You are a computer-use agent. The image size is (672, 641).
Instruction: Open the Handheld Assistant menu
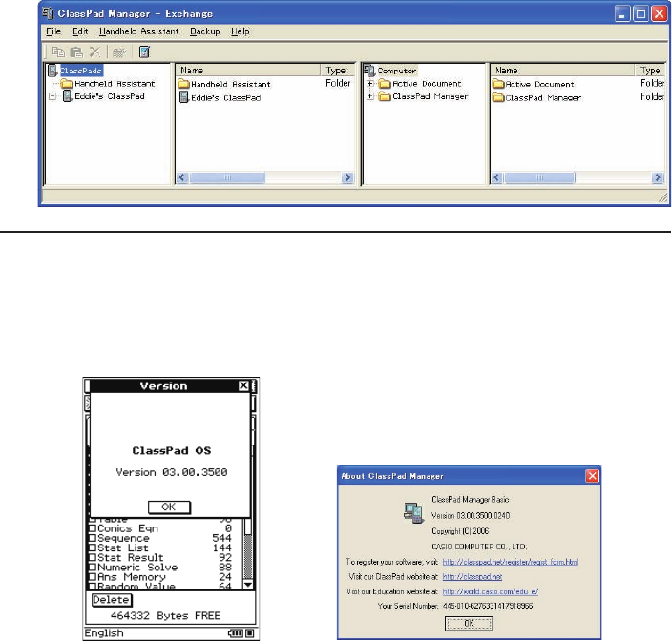[138, 31]
